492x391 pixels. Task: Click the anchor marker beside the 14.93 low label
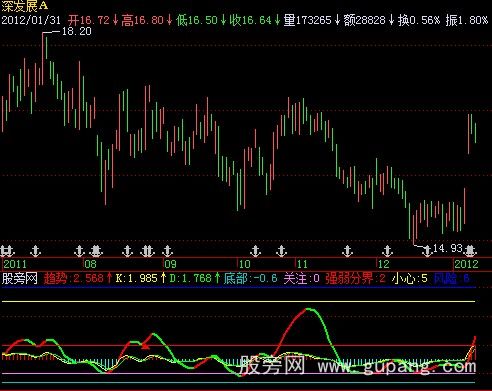coord(427,251)
